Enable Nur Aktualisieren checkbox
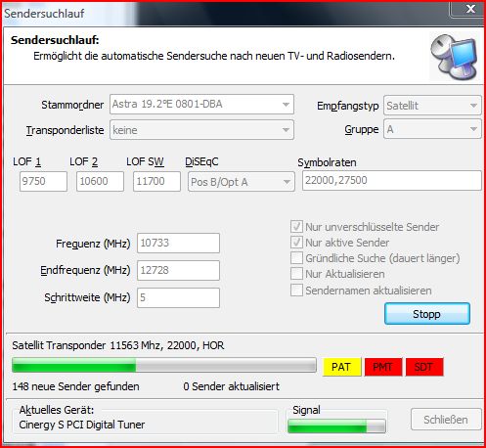 tap(296, 274)
